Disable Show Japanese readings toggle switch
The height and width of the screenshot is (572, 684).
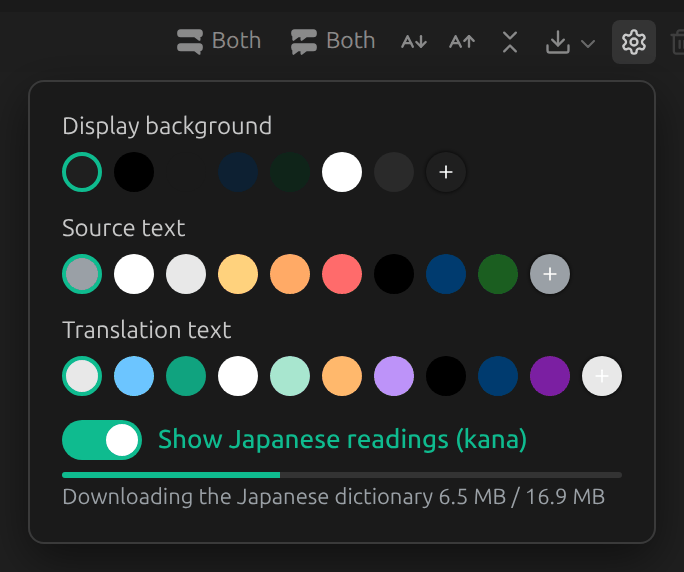click(102, 440)
